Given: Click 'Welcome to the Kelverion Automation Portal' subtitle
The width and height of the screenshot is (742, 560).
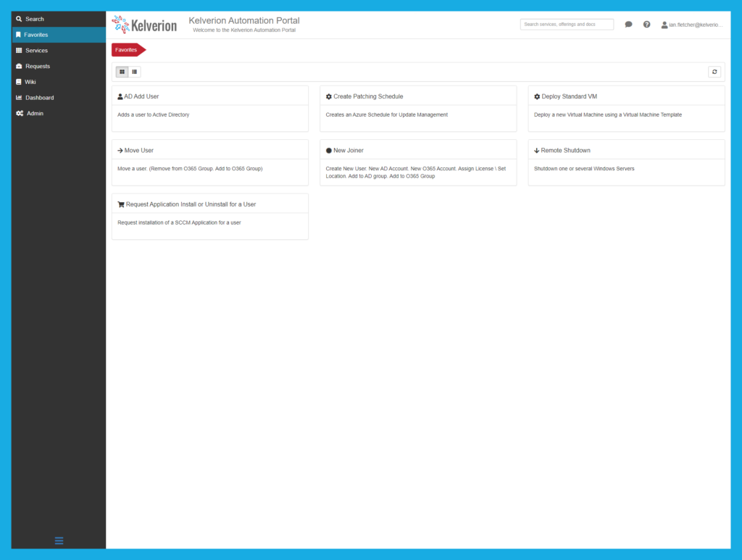Looking at the screenshot, I should coord(244,30).
